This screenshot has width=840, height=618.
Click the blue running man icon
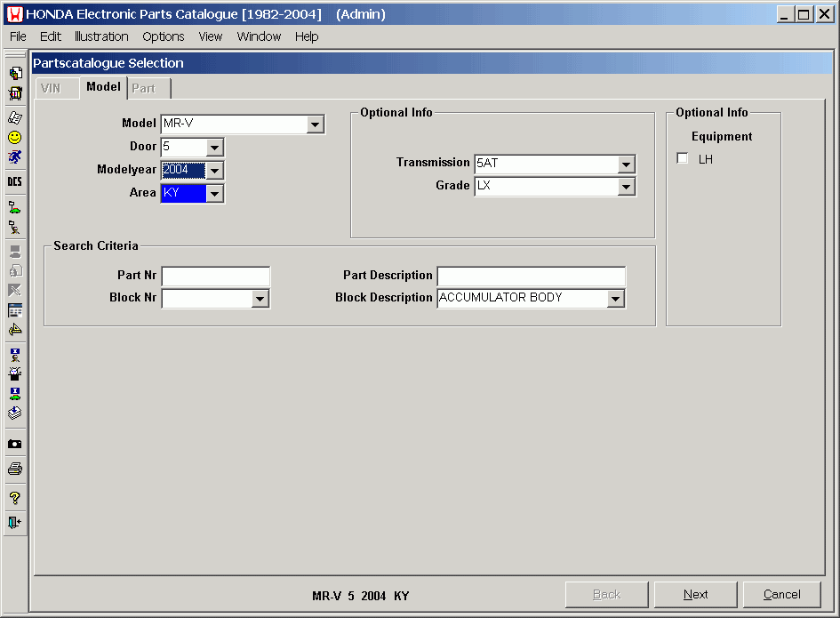coord(15,157)
